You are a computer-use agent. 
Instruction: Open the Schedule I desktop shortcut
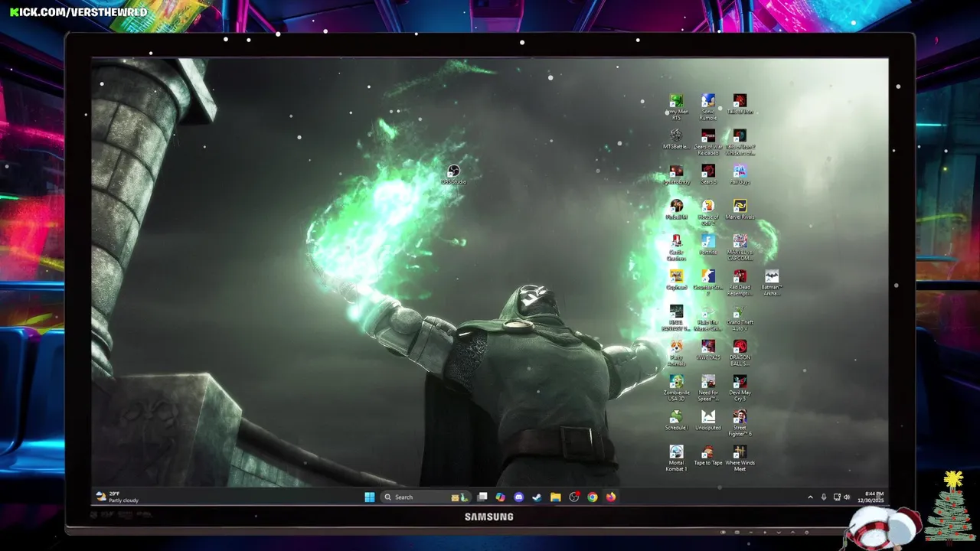tap(676, 420)
